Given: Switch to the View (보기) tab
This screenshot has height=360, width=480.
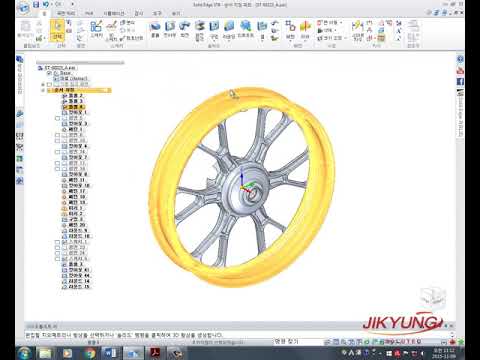Looking at the screenshot, I should pos(176,13).
